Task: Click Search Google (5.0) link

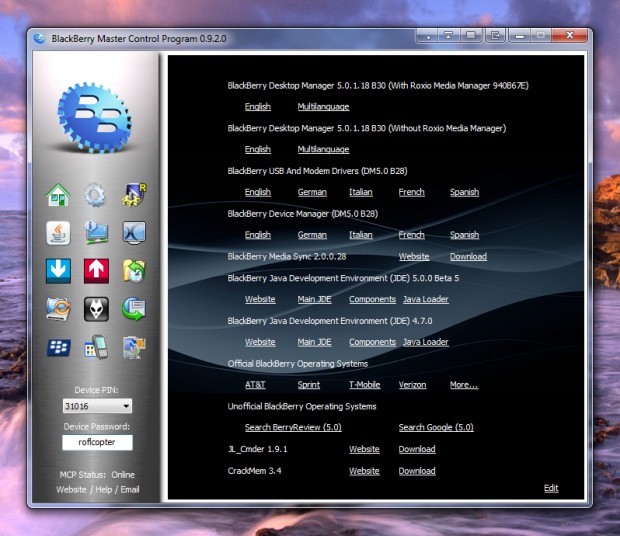Action: point(436,427)
